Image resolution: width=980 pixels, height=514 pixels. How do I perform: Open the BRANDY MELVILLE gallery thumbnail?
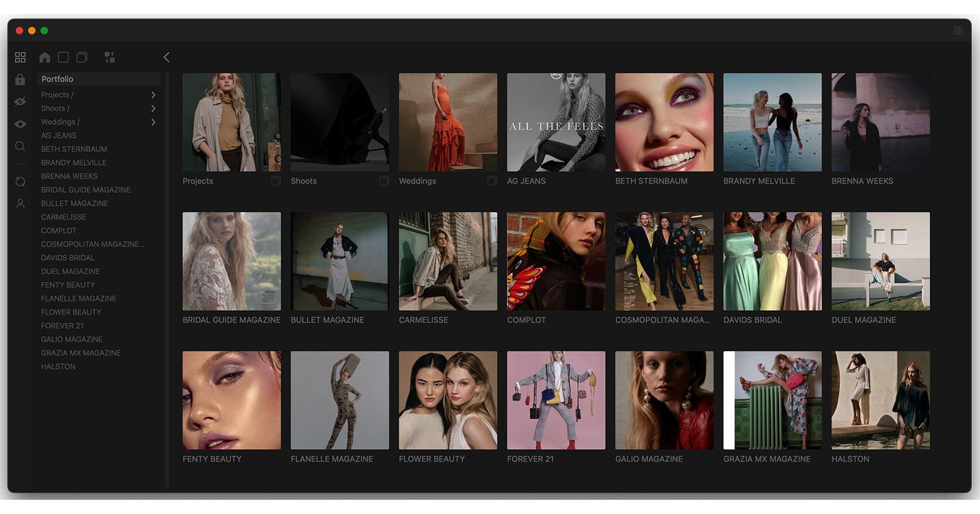pyautogui.click(x=772, y=122)
